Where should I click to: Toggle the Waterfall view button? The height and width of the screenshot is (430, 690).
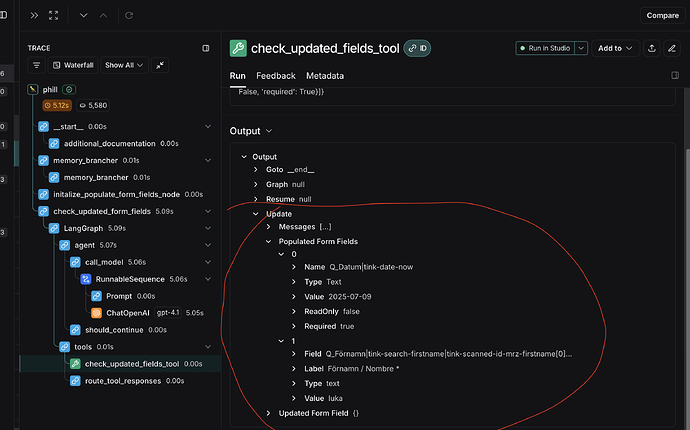[72, 65]
